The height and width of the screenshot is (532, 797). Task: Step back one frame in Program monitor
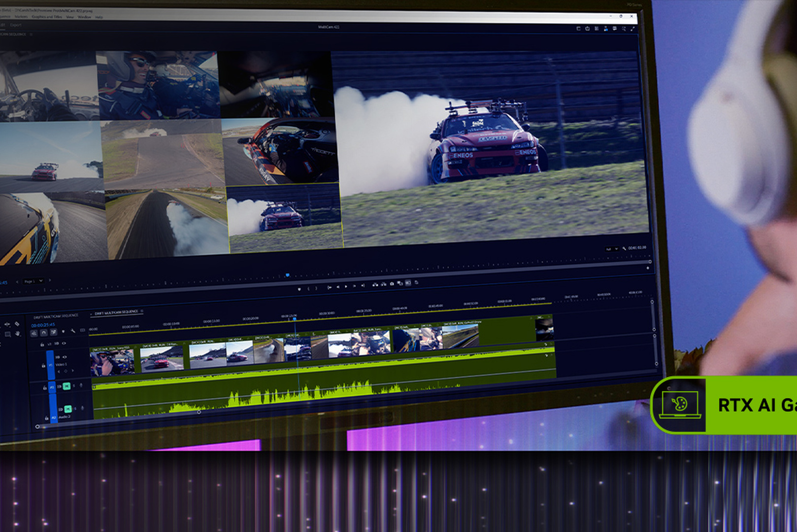tap(338, 287)
